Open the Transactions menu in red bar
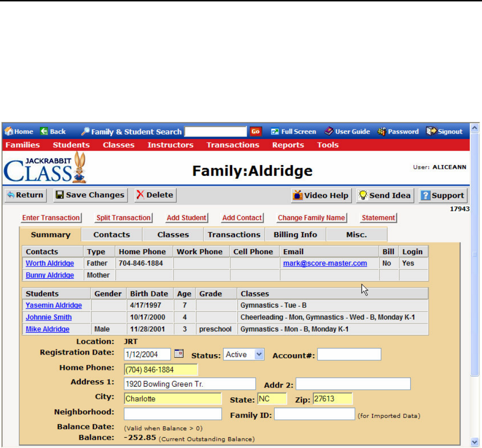Screen dimensions: 482x448 point(233,145)
